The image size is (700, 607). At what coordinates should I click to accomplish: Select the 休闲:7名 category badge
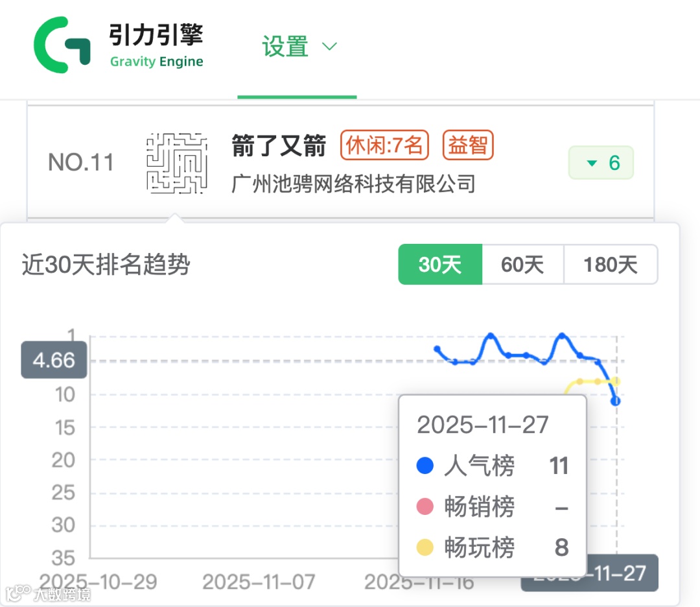pos(385,145)
